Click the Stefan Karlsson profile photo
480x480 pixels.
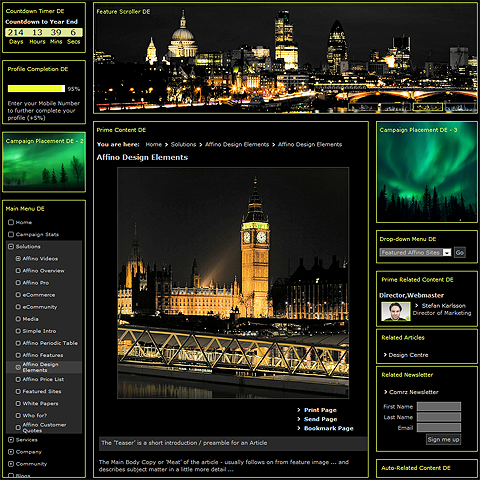(396, 311)
